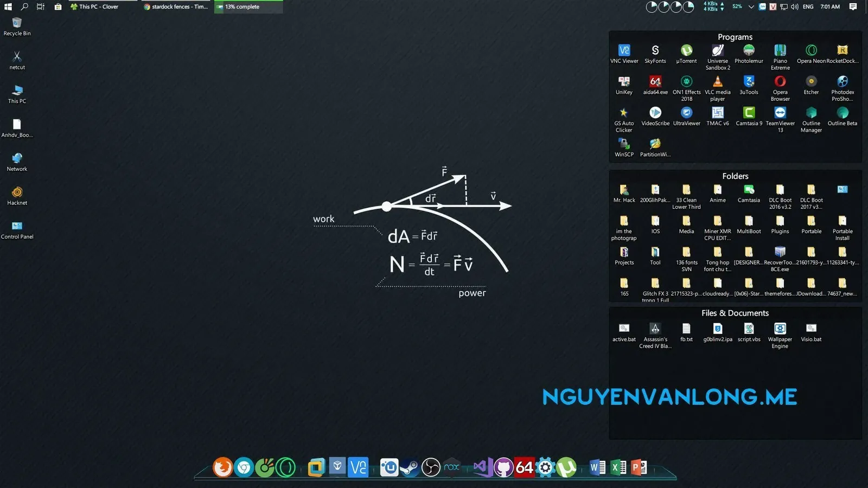Screen dimensions: 868x488
Task: Select the Hacknet desktop shortcut
Action: 17,196
